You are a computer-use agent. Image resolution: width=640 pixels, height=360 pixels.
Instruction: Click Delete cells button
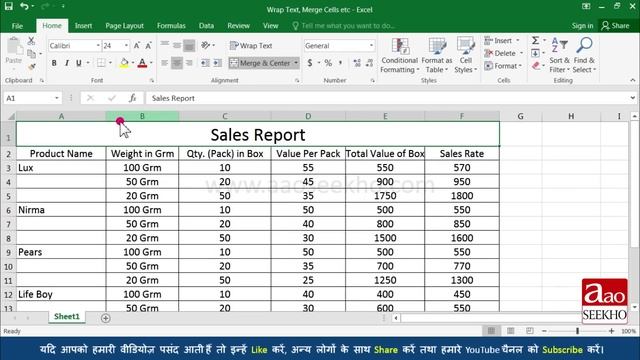(x=504, y=53)
